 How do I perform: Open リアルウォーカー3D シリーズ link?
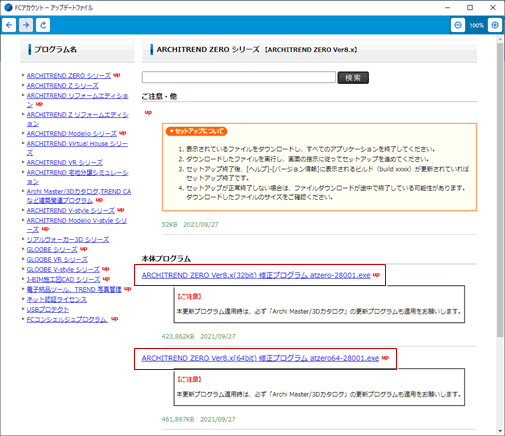(x=68, y=239)
